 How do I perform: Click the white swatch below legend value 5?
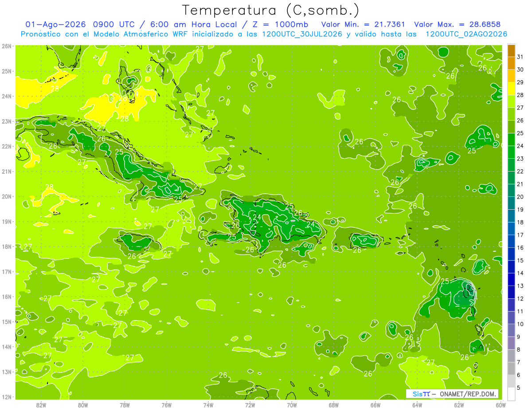coord(512,393)
